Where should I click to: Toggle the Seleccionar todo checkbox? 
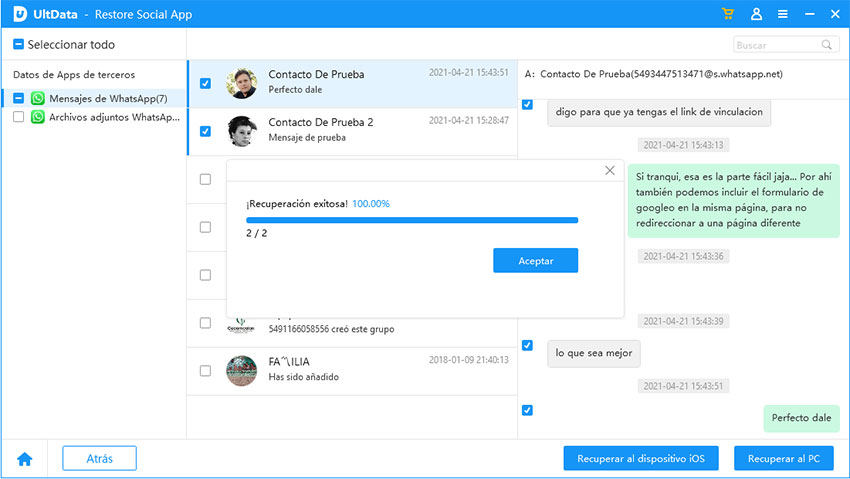(x=18, y=44)
